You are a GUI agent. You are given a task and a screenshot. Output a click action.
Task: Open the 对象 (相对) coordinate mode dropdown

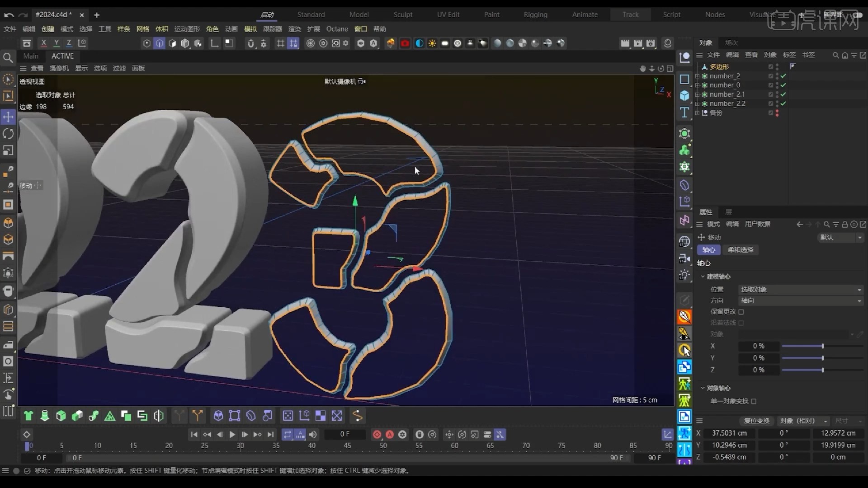coord(803,421)
